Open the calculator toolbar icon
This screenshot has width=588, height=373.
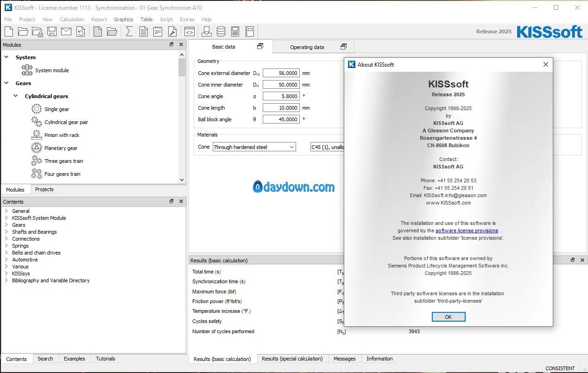(235, 31)
